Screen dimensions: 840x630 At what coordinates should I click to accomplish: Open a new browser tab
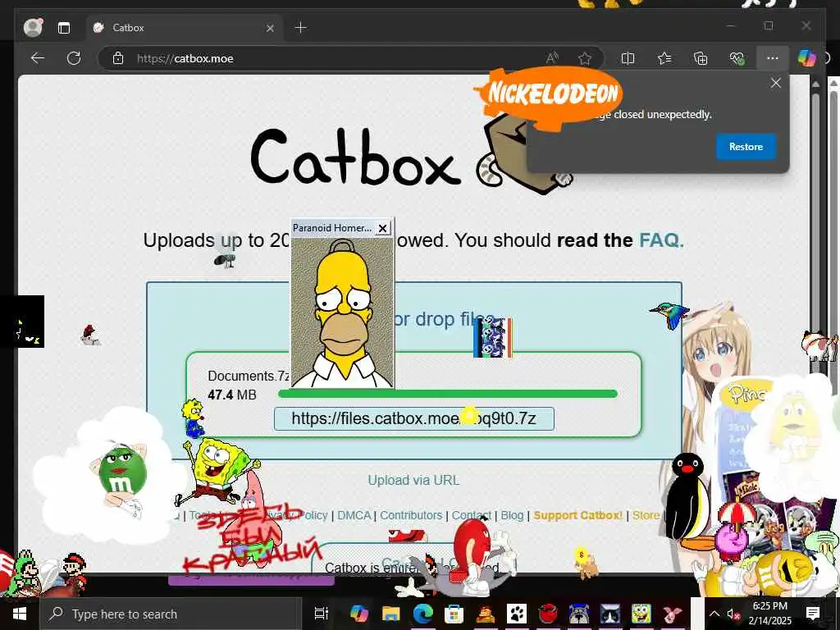coord(301,27)
